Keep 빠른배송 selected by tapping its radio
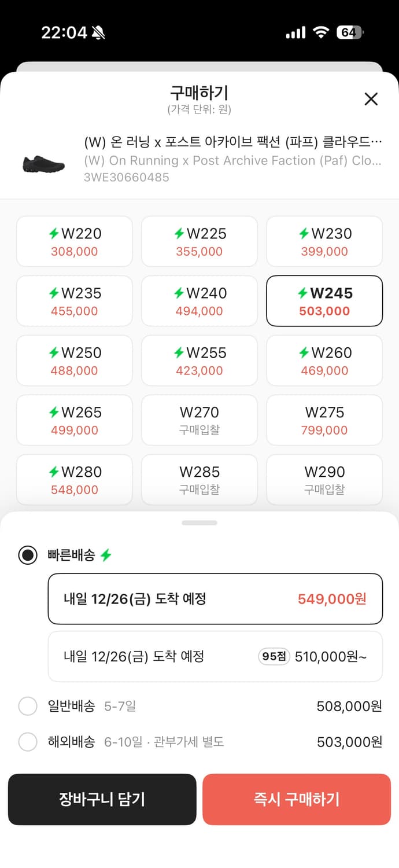The width and height of the screenshot is (399, 868). point(28,554)
